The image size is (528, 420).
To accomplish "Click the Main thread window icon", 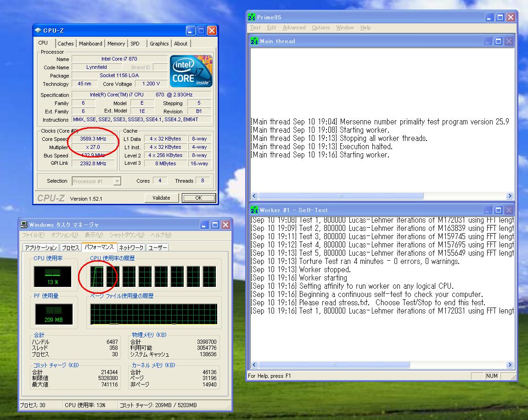I will (x=254, y=41).
